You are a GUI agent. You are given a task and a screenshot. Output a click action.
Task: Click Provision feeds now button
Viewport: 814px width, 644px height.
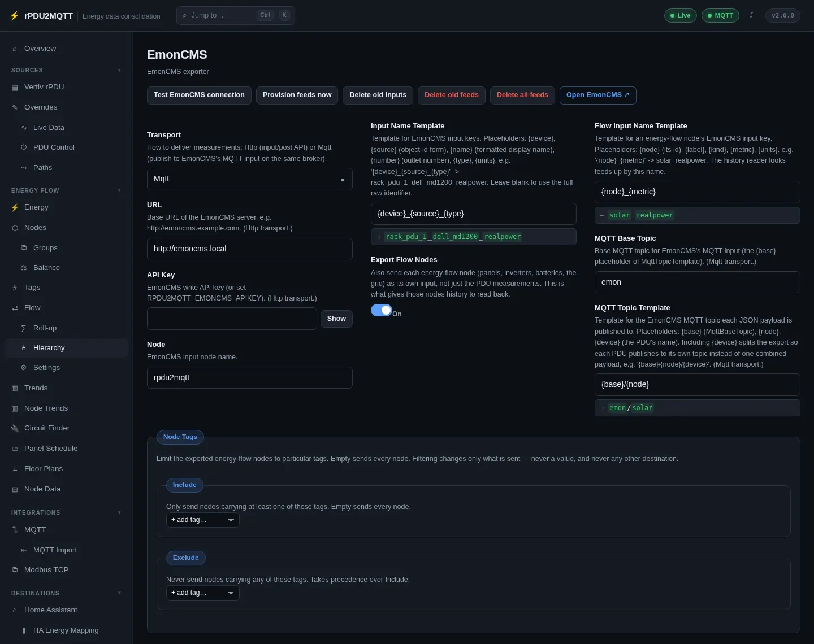tap(297, 95)
